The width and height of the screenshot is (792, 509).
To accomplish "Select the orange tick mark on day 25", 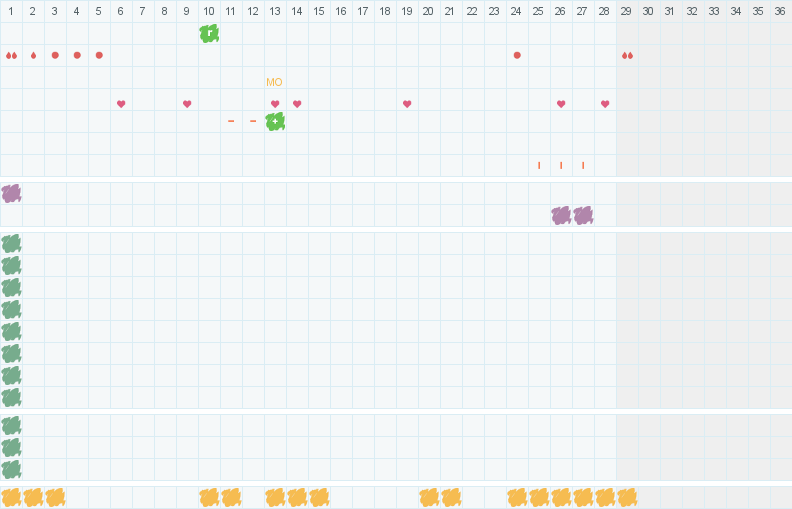I will (539, 165).
